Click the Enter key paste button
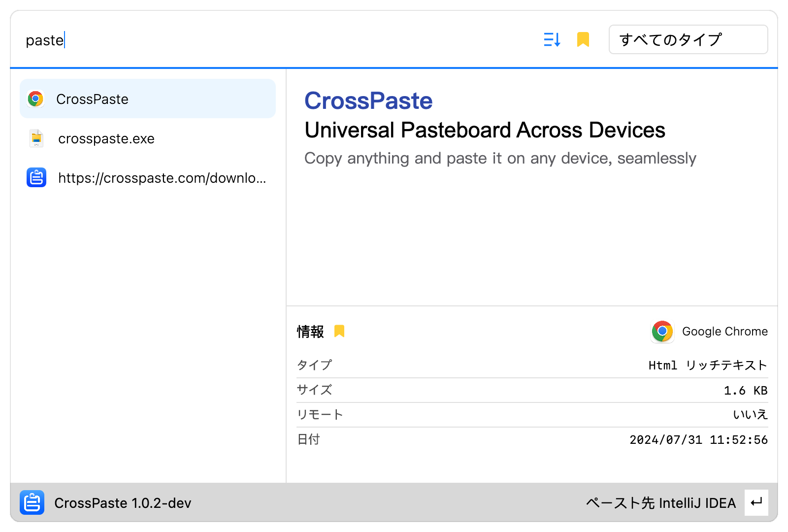Screen dimensions: 788x532 pos(756,502)
